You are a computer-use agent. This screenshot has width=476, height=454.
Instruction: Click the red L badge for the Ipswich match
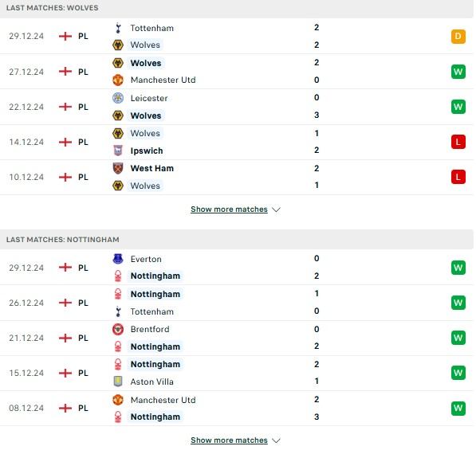(x=458, y=142)
